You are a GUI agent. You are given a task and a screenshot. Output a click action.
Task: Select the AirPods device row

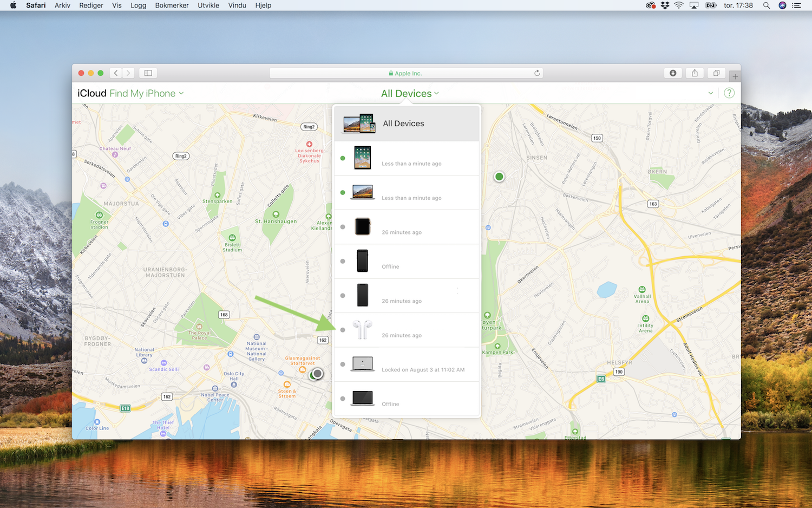point(407,330)
